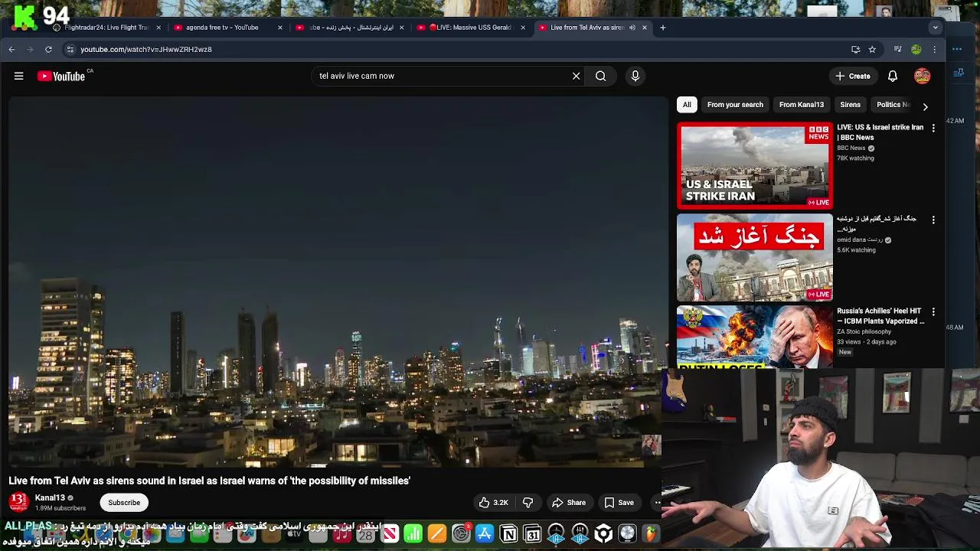Screen dimensions: 980x551
Task: Open the Chrome profile avatar
Action: (916, 49)
